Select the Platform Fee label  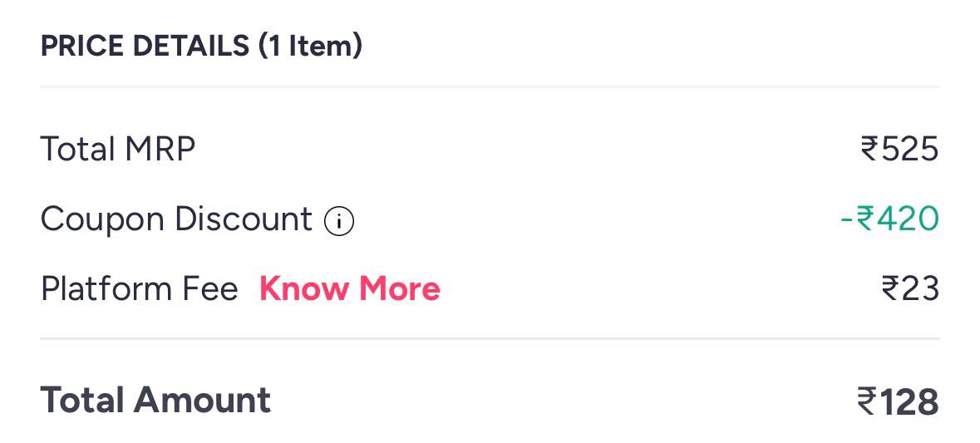[140, 288]
